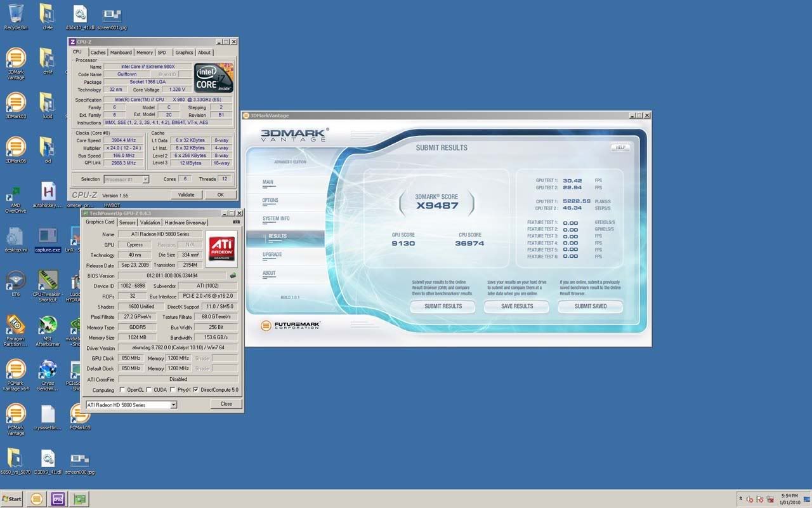Open Crysis Benchmark desktop shortcut
This screenshot has width=812, height=508.
48,370
